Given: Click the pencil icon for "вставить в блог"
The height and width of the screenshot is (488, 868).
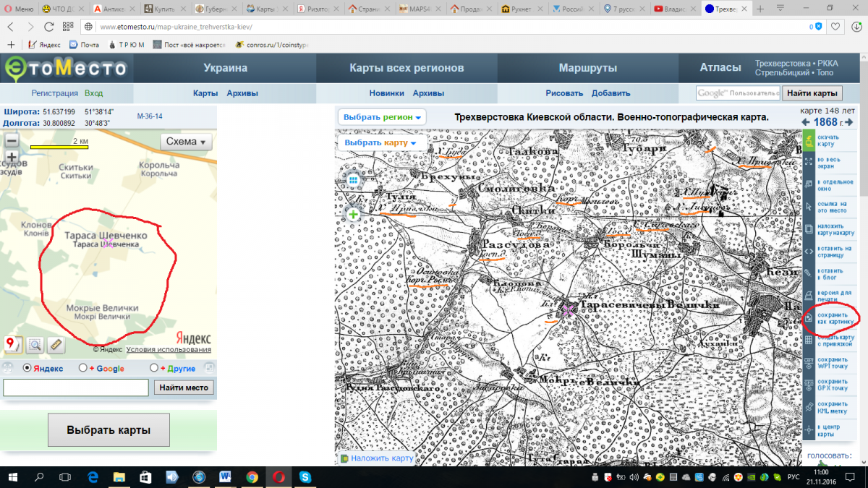Looking at the screenshot, I should (x=809, y=273).
